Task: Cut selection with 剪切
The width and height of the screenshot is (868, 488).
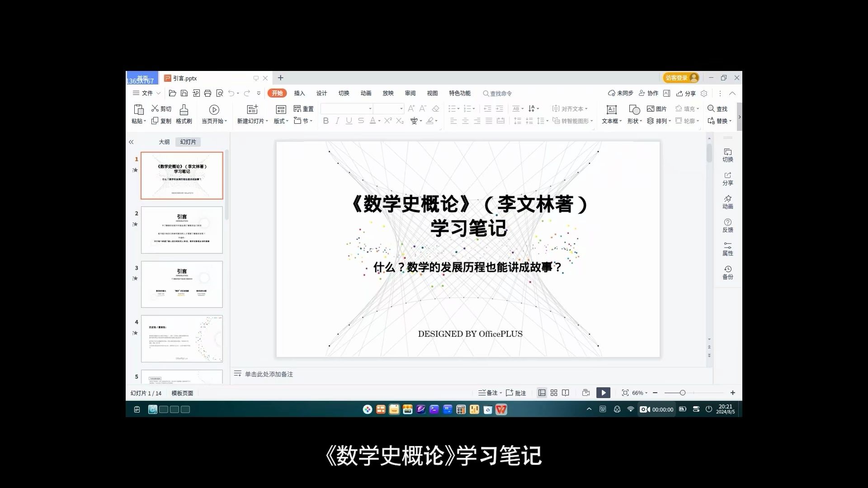Action: tap(161, 109)
